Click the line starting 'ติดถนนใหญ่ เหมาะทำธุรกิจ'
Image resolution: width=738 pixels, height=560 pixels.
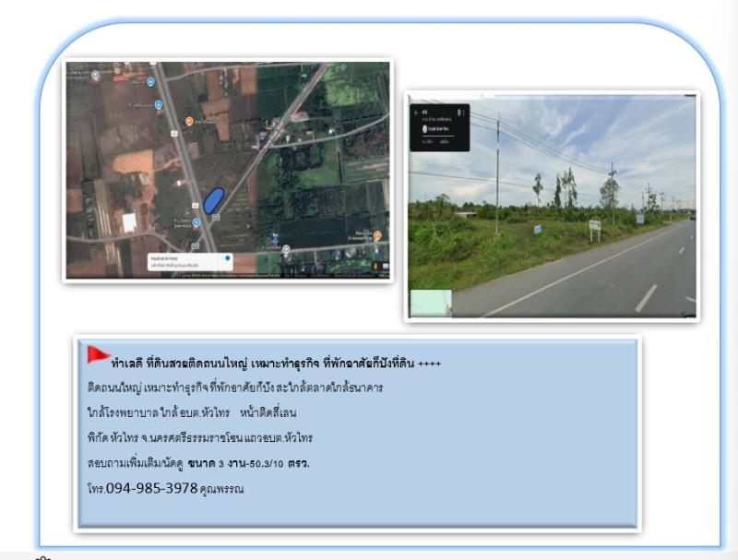point(235,388)
